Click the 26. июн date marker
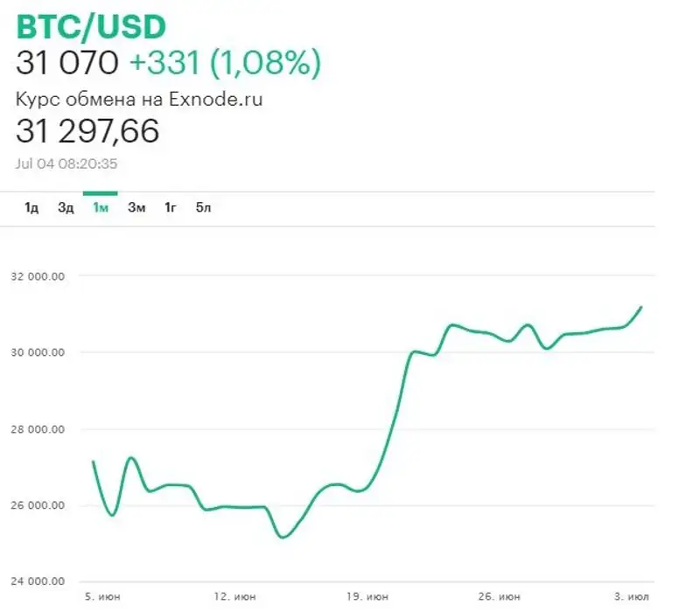Screen dimensions: 700x612 pyautogui.click(x=503, y=596)
